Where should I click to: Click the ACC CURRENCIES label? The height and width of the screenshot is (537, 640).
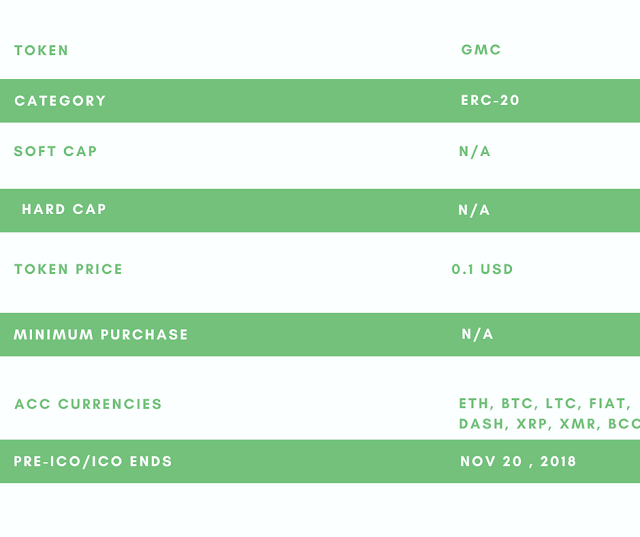[88, 405]
